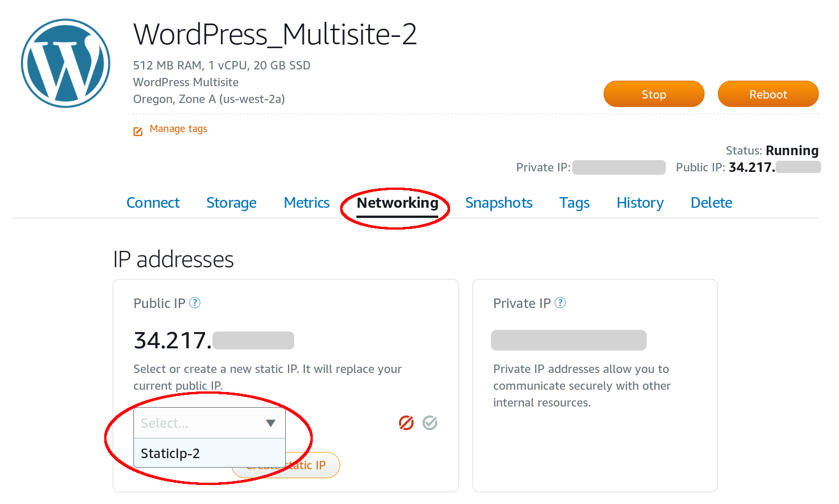
Task: Click the Manage tags edit icon
Action: coord(138,132)
